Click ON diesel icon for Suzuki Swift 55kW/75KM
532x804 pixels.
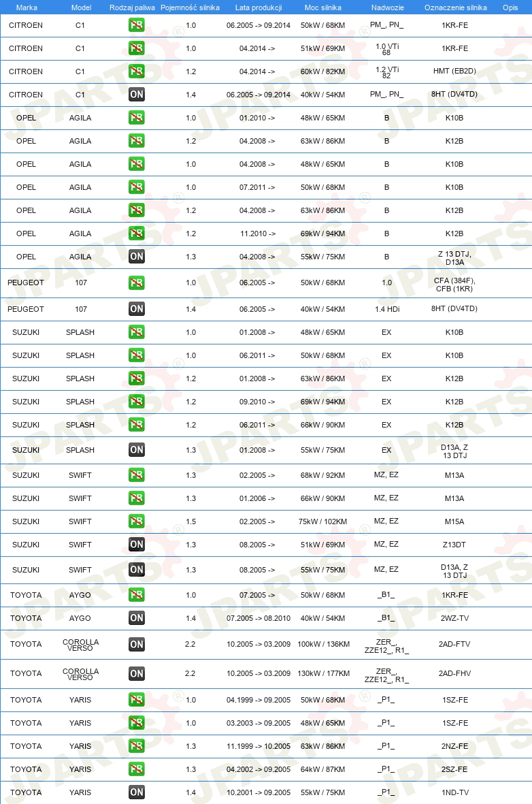click(136, 569)
